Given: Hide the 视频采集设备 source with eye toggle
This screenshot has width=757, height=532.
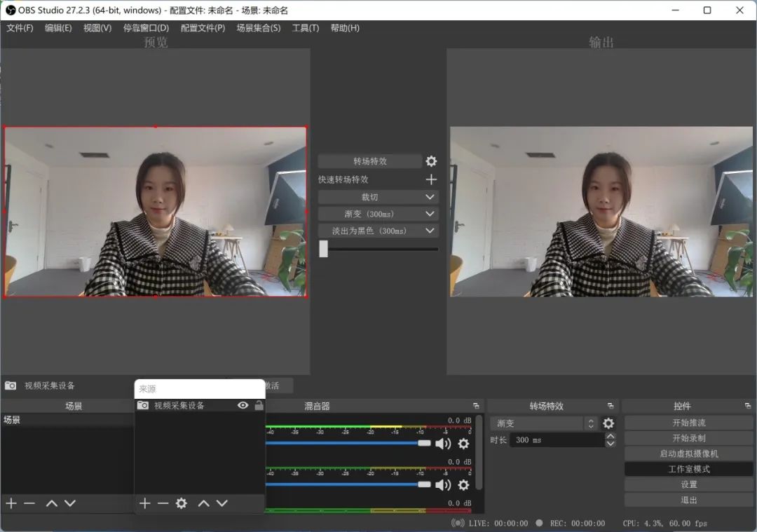Looking at the screenshot, I should point(242,405).
